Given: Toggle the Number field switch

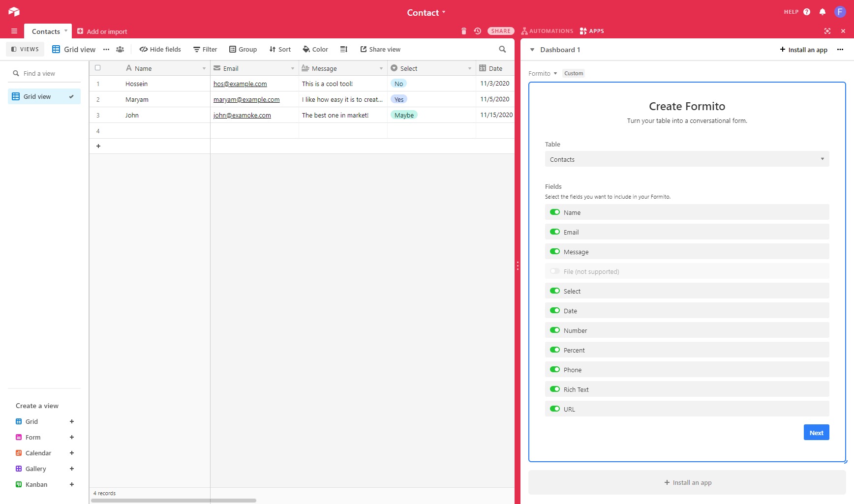Looking at the screenshot, I should pos(555,330).
